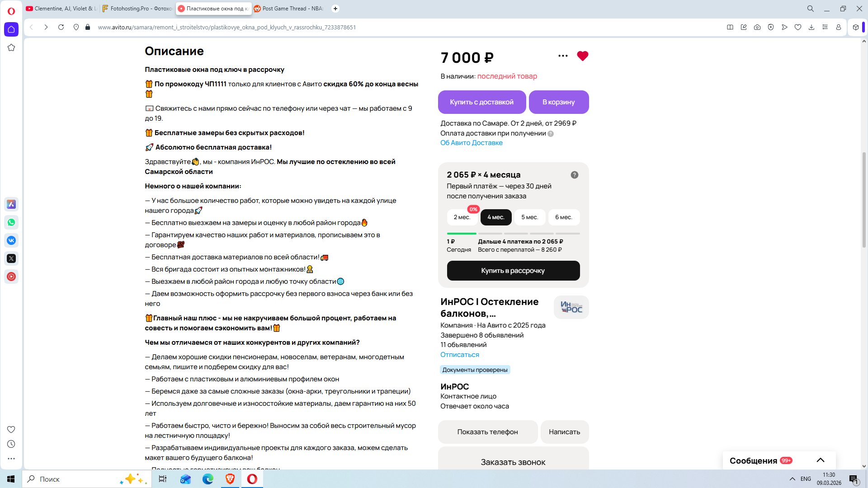The height and width of the screenshot is (488, 868).
Task: Click the installment payment progress bar
Action: 513,234
